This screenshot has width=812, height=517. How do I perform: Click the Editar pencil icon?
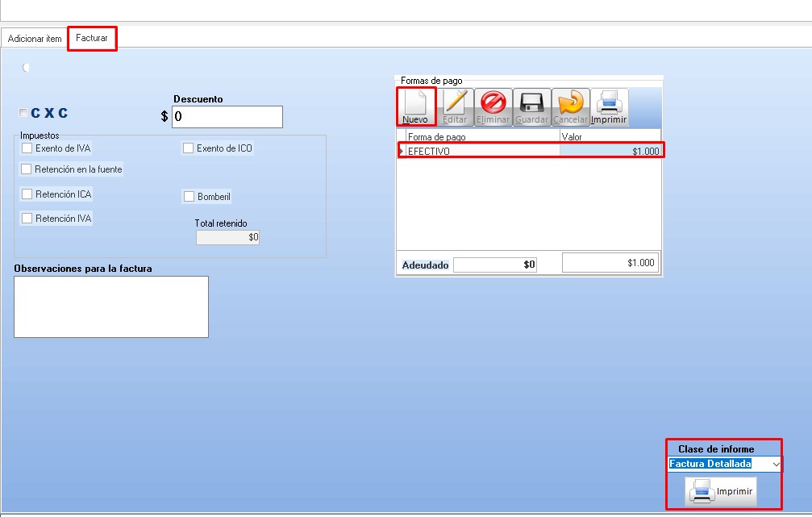(x=455, y=106)
